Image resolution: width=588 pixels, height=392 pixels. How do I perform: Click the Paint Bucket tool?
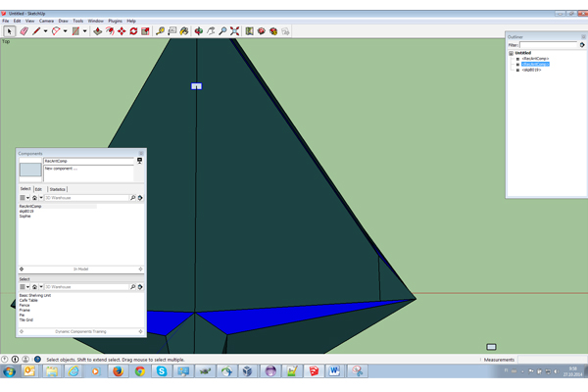[184, 31]
